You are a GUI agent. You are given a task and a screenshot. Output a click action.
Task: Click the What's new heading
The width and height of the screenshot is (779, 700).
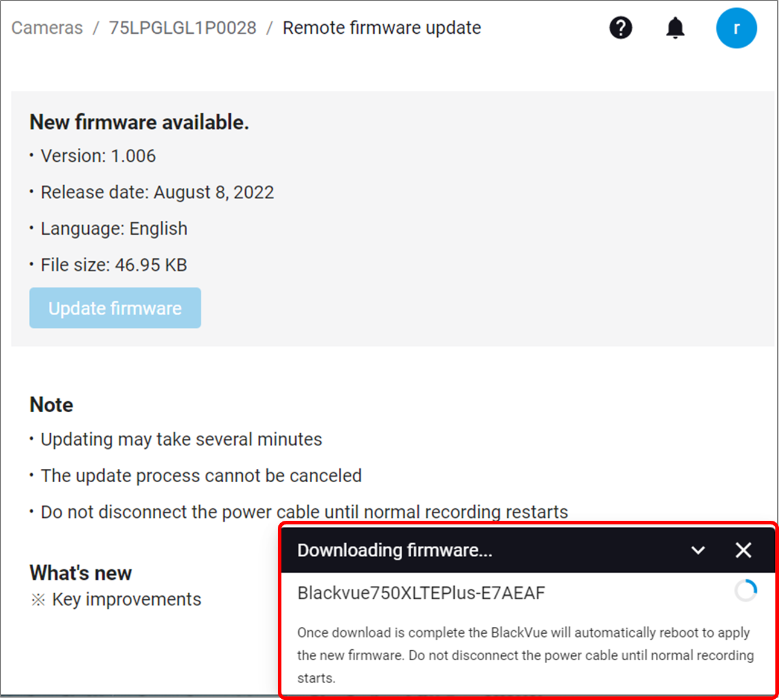(x=81, y=573)
